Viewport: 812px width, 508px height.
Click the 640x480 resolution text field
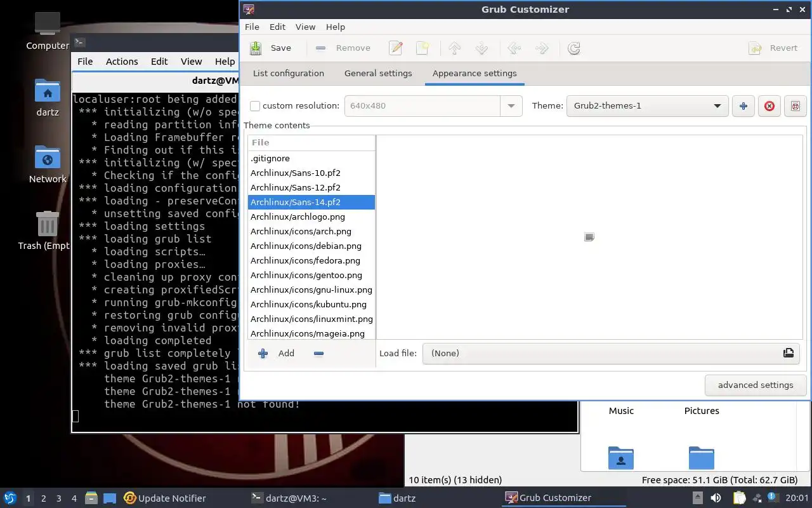(422, 106)
